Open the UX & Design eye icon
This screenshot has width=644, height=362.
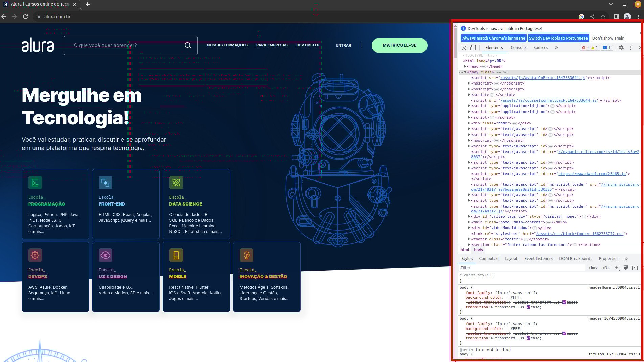click(106, 255)
